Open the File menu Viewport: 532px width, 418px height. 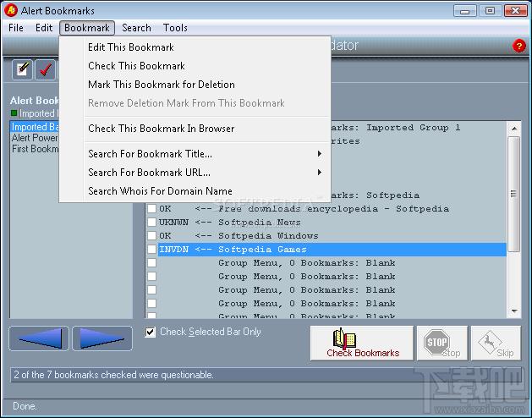click(16, 28)
